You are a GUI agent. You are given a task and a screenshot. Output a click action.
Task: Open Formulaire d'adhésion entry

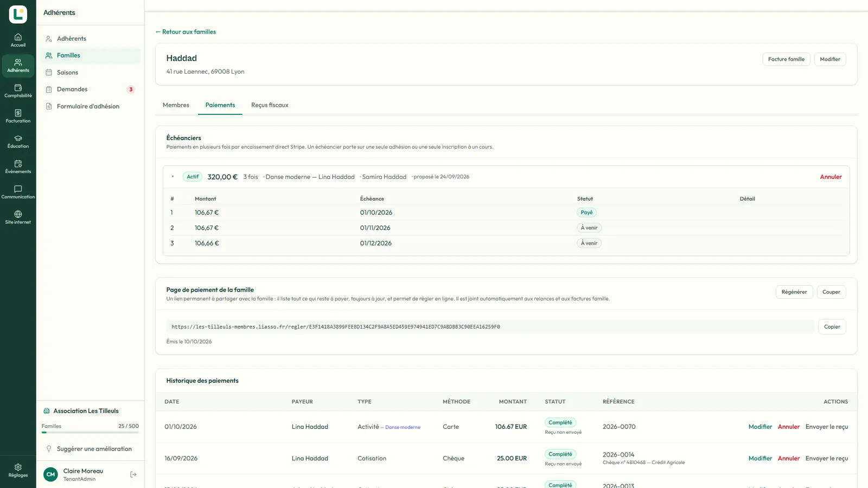90,106
